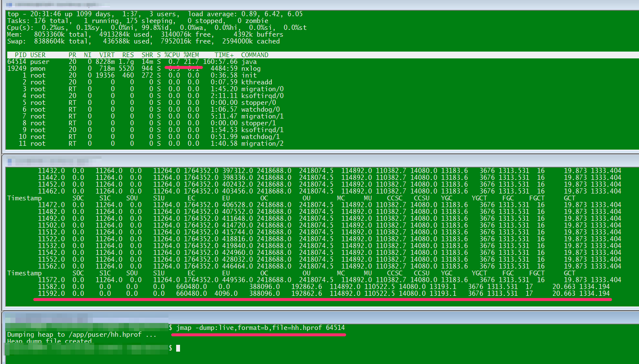Click the 'Cpu(s):' summary label

click(x=20, y=28)
